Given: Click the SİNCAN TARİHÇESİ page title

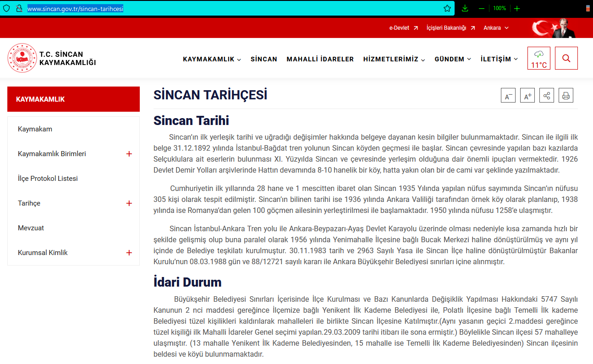Looking at the screenshot, I should 210,95.
